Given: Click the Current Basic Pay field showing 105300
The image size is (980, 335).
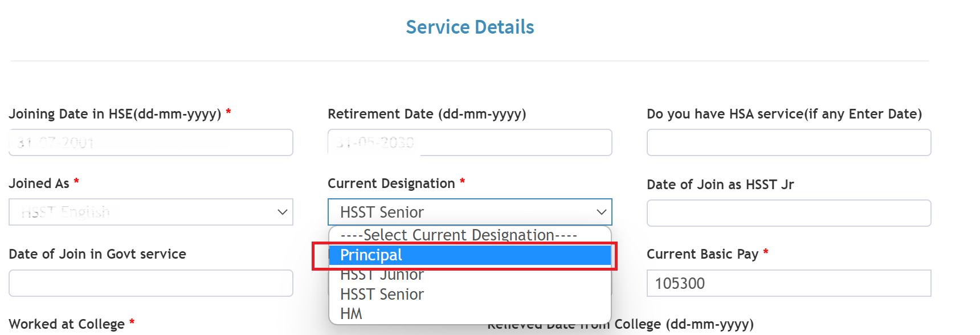Looking at the screenshot, I should [789, 283].
